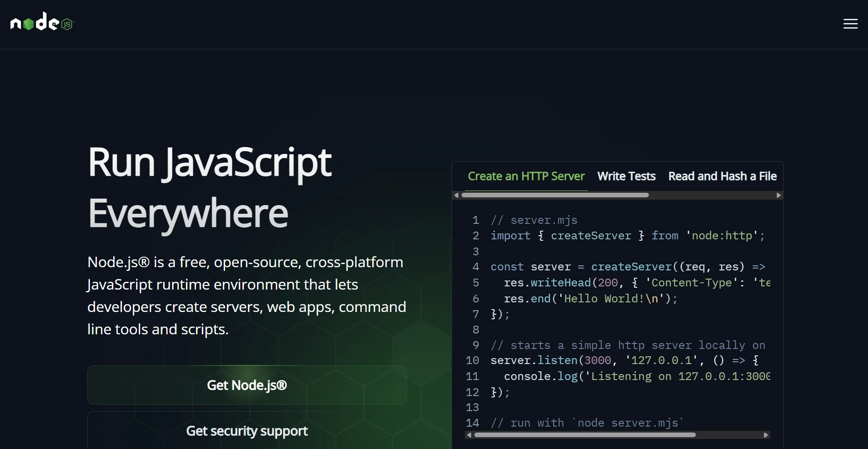Click the '// starts a simple http server' comment
Image resolution: width=868 pixels, height=449 pixels.
[x=628, y=345]
